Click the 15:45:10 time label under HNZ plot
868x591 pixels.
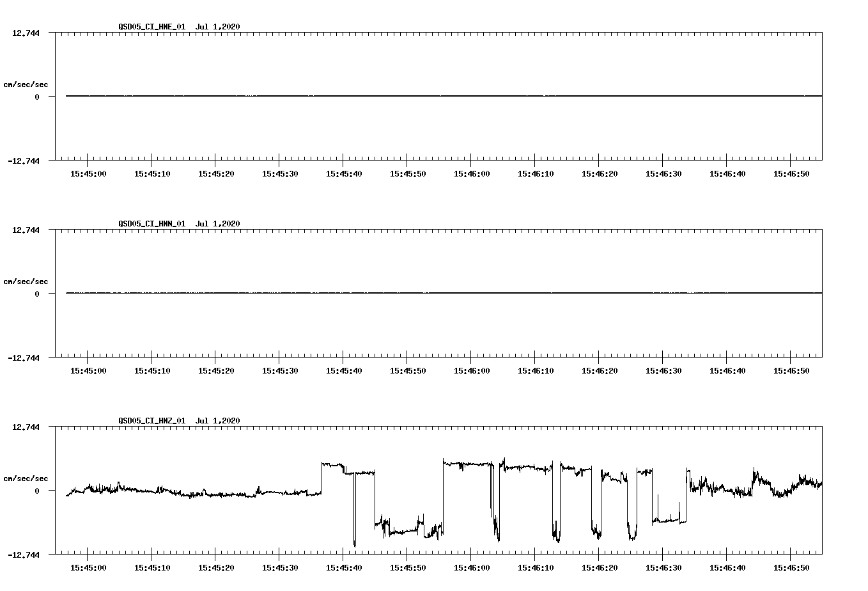[x=152, y=568]
